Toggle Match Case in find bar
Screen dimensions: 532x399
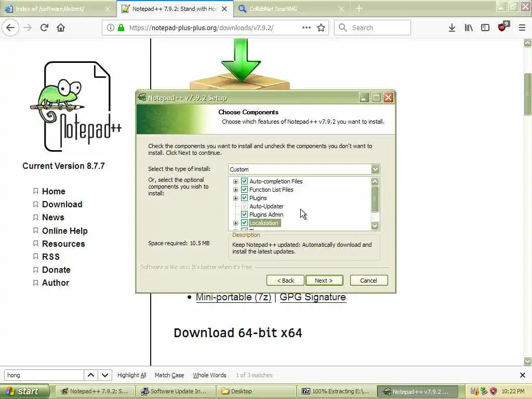click(x=169, y=375)
